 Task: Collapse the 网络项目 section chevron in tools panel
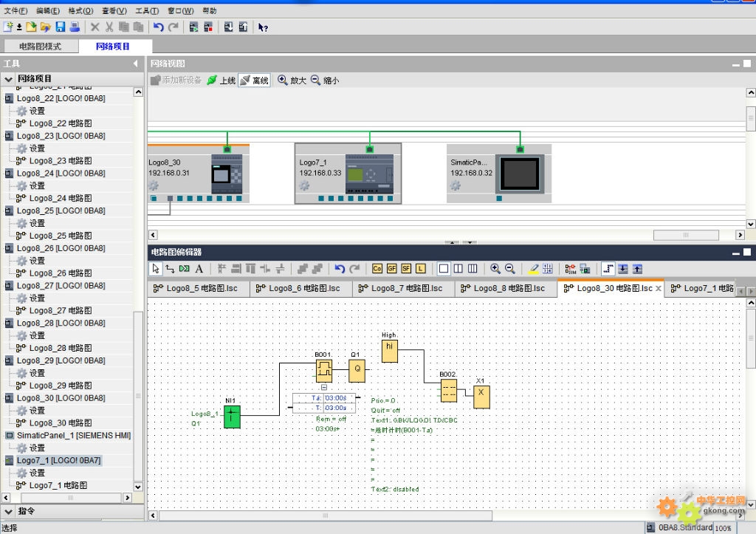point(9,78)
